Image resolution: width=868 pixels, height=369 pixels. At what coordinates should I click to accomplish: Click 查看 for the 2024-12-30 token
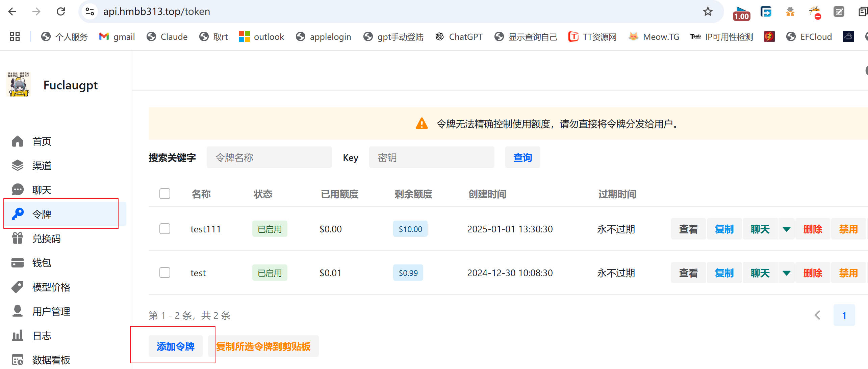click(x=688, y=273)
